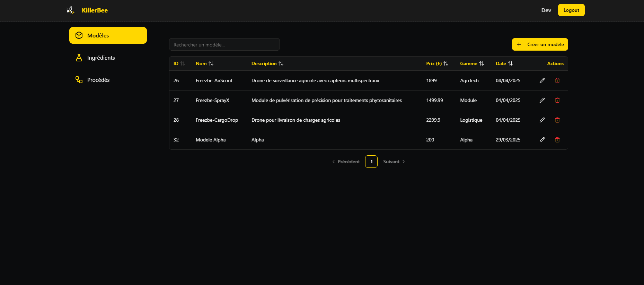Viewport: 644px width, 285px height.
Task: Click the edit pencil for Freezbe-AirScout
Action: 542,80
